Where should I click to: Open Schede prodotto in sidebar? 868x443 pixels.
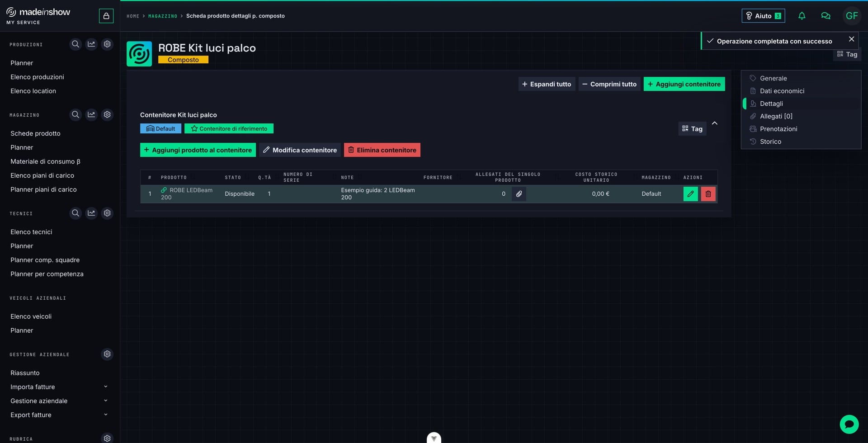[35, 133]
